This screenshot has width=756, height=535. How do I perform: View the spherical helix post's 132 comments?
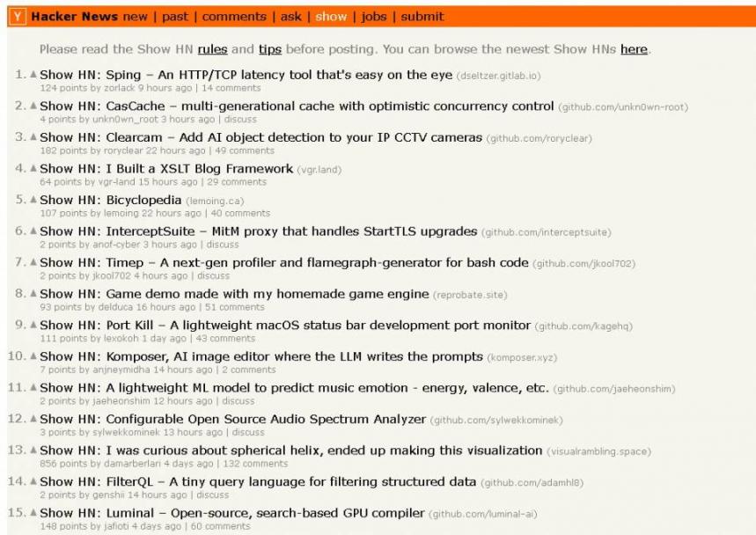point(255,464)
